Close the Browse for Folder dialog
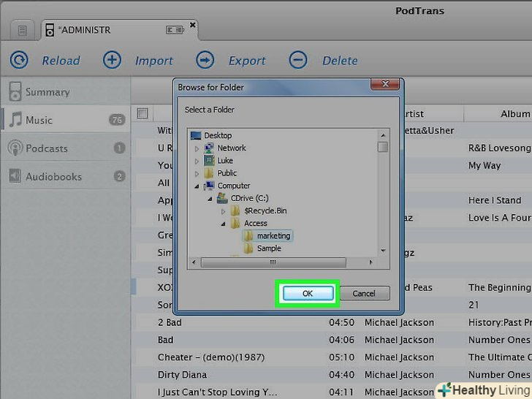This screenshot has width=532, height=399. coord(385,84)
